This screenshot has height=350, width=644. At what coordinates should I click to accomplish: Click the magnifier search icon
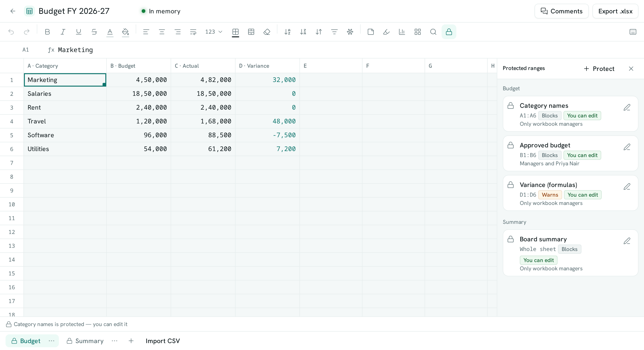[433, 32]
